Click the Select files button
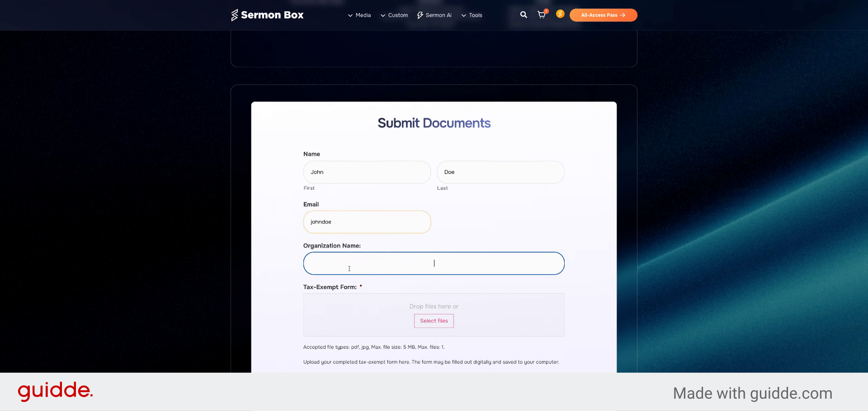The height and width of the screenshot is (411, 868). 434,321
